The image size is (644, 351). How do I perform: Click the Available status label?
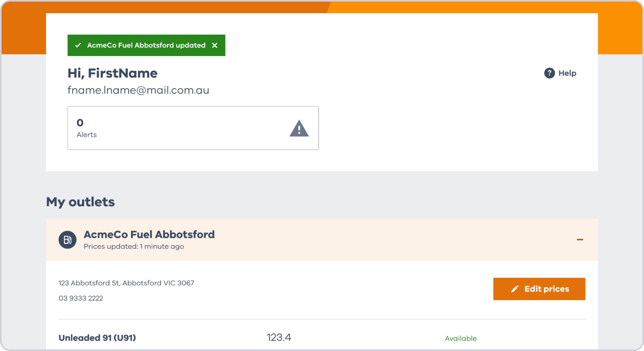click(x=461, y=339)
